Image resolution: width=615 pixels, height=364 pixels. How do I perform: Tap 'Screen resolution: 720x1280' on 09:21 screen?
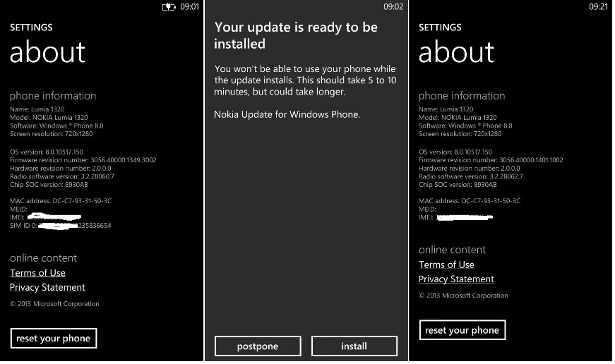tap(460, 133)
